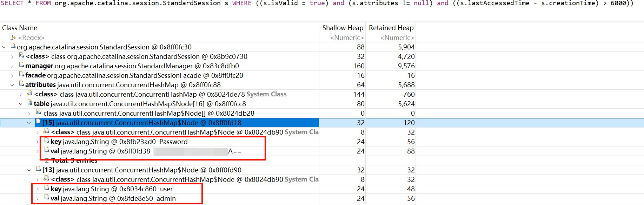644x205 pixels.
Task: Click the Numeric filter field under Retained Heap
Action: coord(397,37)
